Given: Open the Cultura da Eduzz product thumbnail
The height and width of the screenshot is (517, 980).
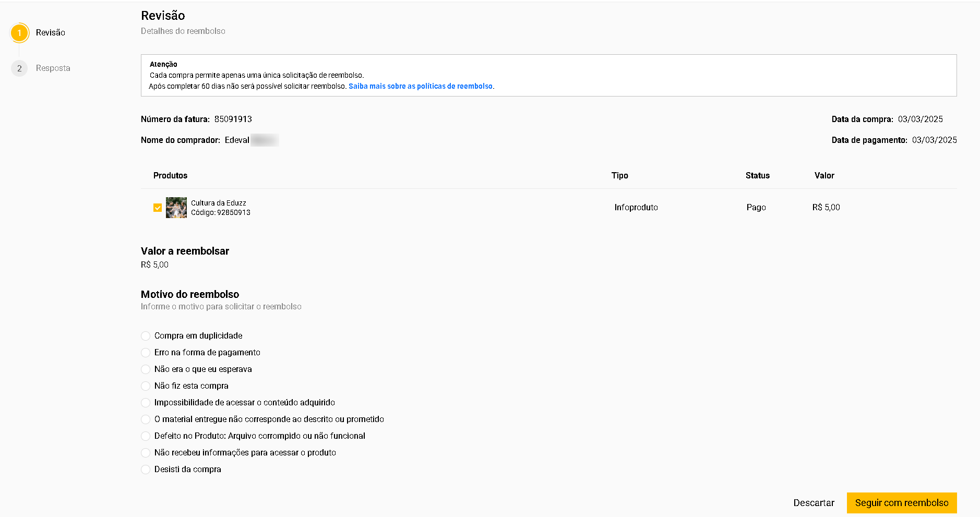Looking at the screenshot, I should pos(176,208).
